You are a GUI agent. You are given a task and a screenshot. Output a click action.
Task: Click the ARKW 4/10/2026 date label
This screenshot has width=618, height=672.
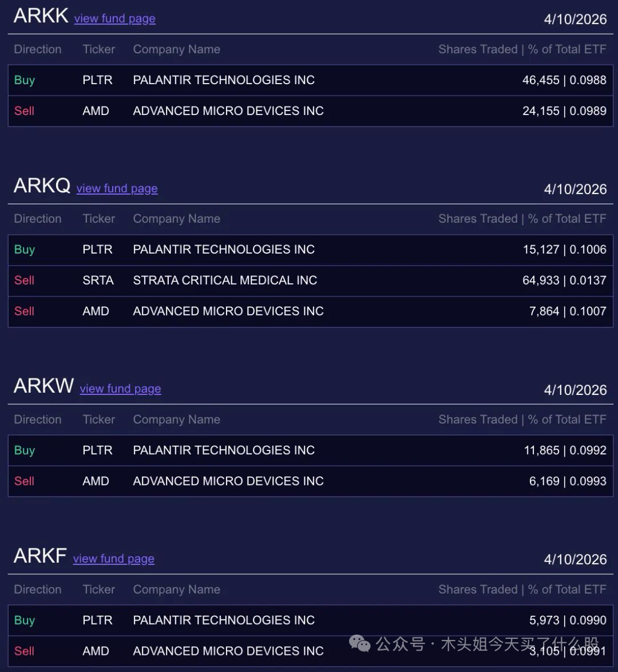[x=575, y=390]
